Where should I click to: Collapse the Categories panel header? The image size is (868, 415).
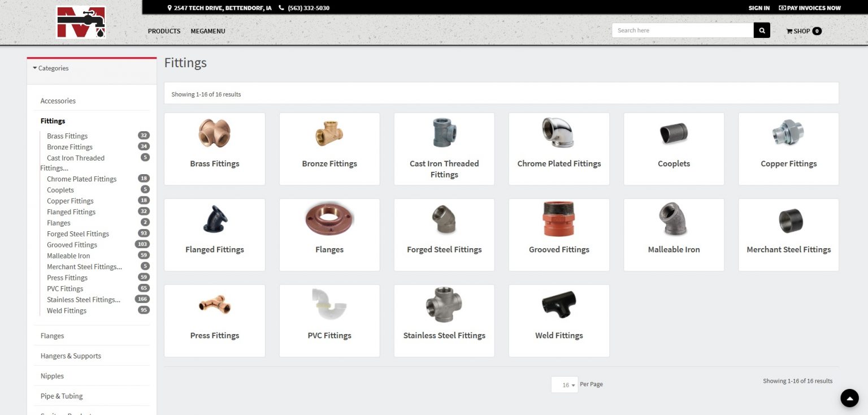point(51,68)
